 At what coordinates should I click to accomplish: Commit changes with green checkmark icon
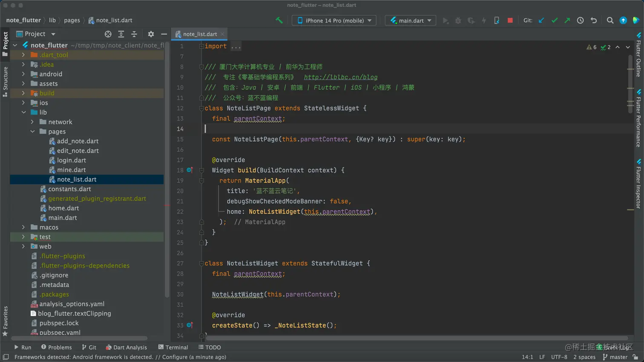[x=554, y=20]
